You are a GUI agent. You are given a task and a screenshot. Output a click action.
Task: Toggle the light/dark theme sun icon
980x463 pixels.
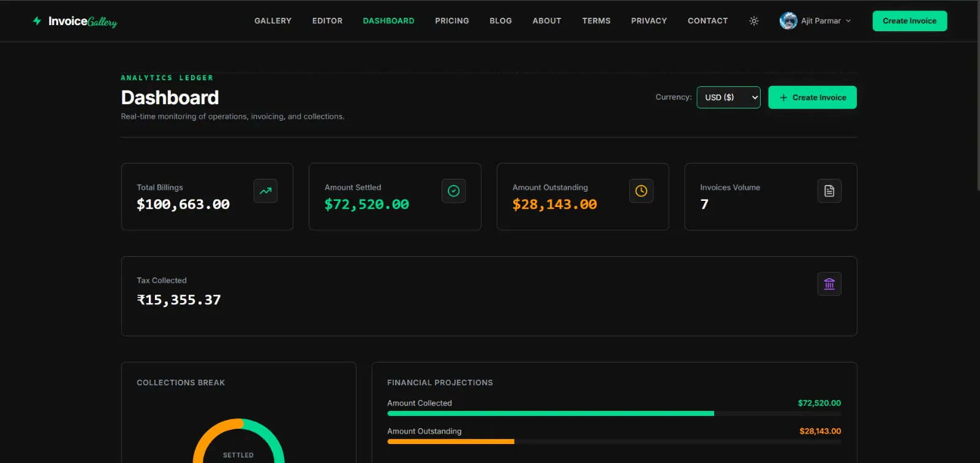[754, 21]
